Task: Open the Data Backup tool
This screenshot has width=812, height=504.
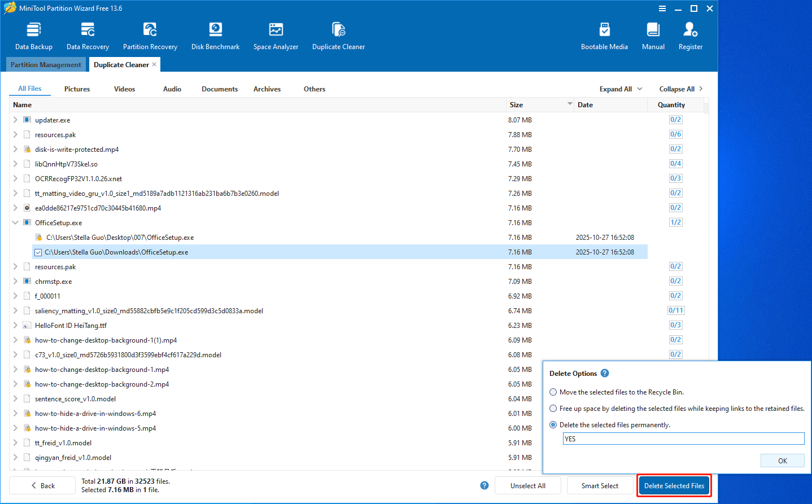Action: pos(34,36)
